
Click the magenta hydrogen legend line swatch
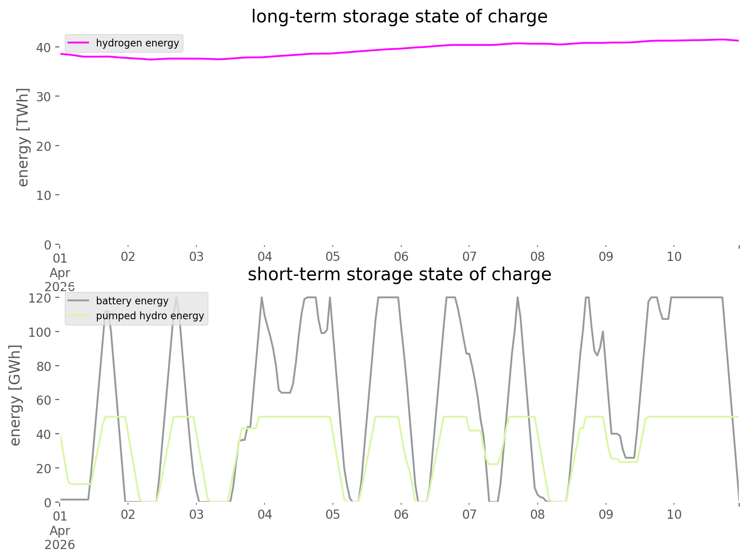[x=79, y=43]
